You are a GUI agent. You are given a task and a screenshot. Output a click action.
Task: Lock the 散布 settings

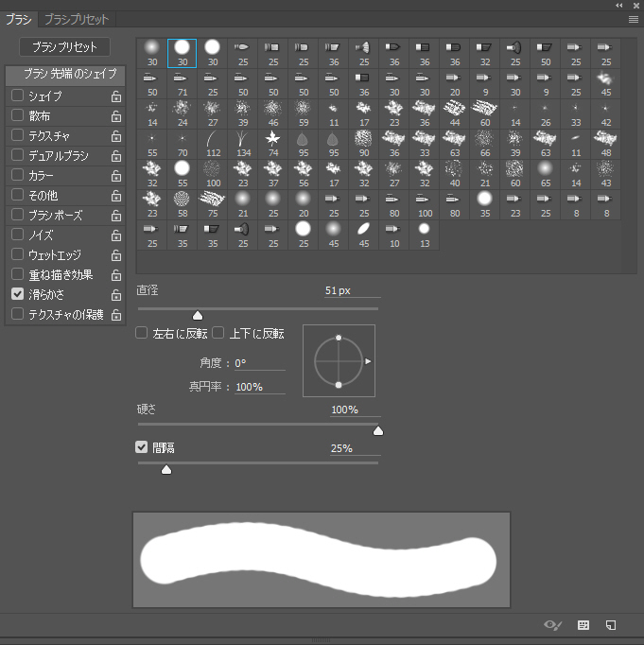coord(116,116)
